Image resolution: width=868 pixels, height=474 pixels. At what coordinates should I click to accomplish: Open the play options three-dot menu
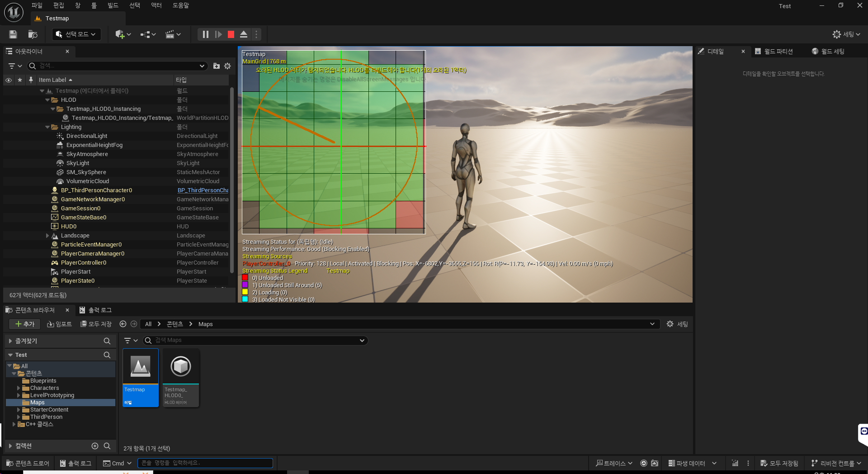point(256,34)
